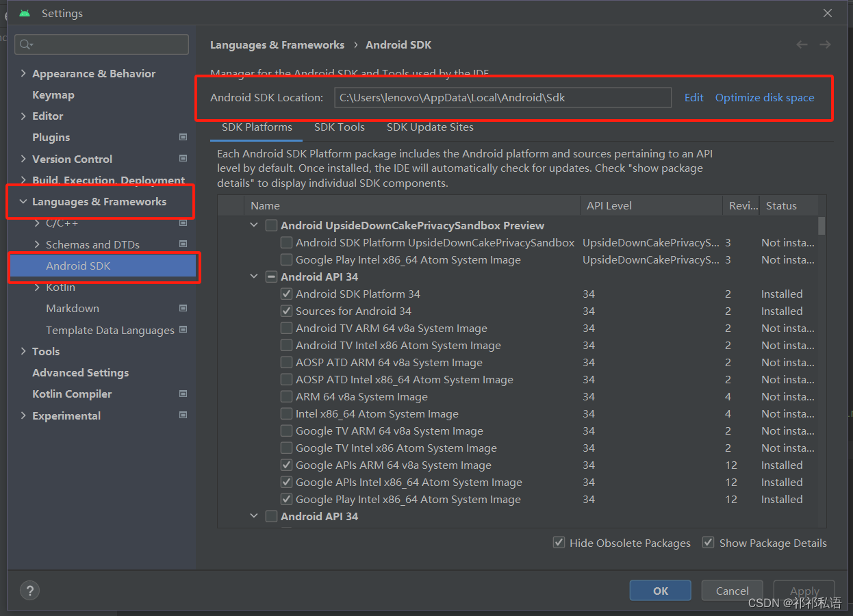Click the SDK packages list vertical scrollbar
This screenshot has height=616, width=853.
pos(822,226)
